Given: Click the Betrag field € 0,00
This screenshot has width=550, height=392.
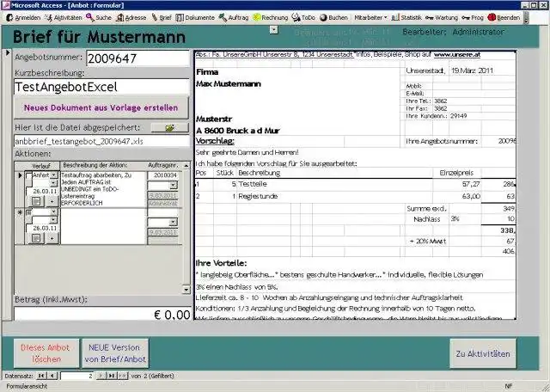Looking at the screenshot, I should 102,314.
